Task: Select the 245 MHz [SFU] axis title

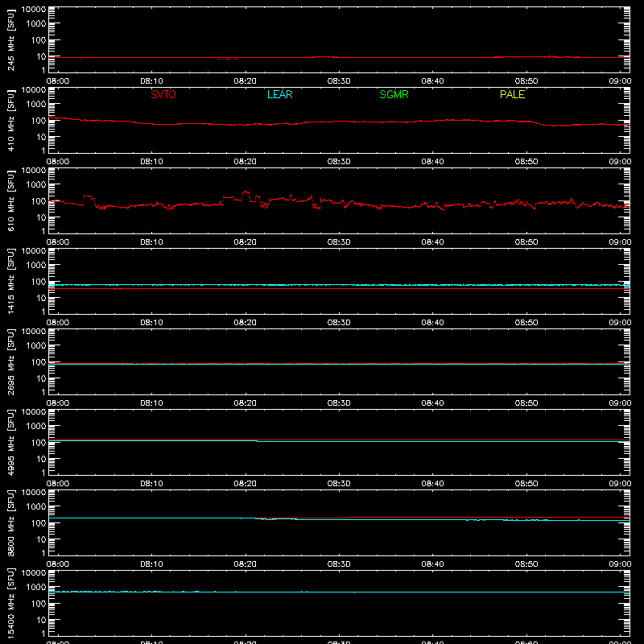Action: click(x=10, y=40)
